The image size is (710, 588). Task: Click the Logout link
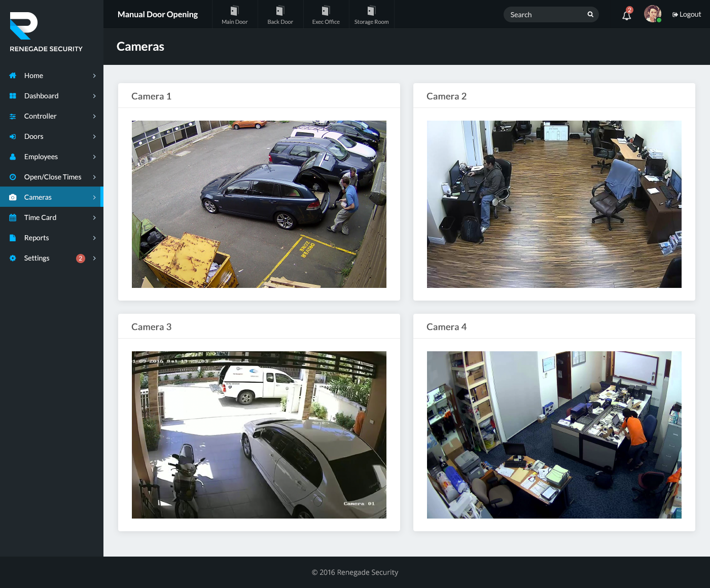click(x=687, y=14)
